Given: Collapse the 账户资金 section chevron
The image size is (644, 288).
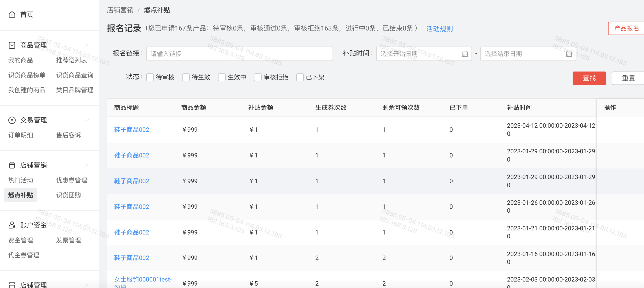Looking at the screenshot, I should pos(88,225).
